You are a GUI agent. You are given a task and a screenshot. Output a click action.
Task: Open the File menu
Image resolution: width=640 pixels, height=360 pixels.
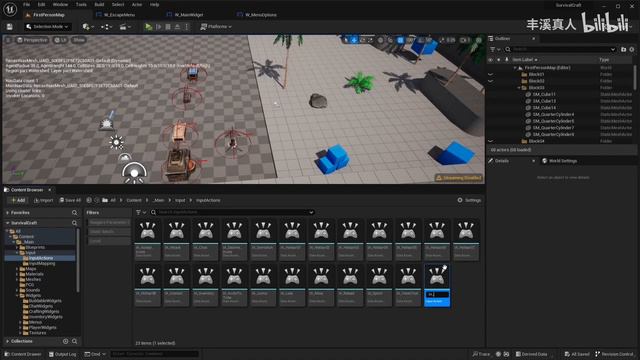point(27,4)
